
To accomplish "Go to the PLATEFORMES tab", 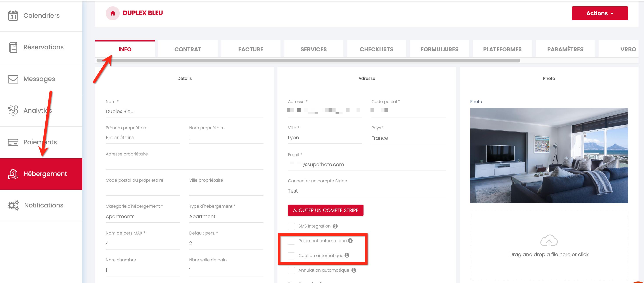I will [x=502, y=49].
